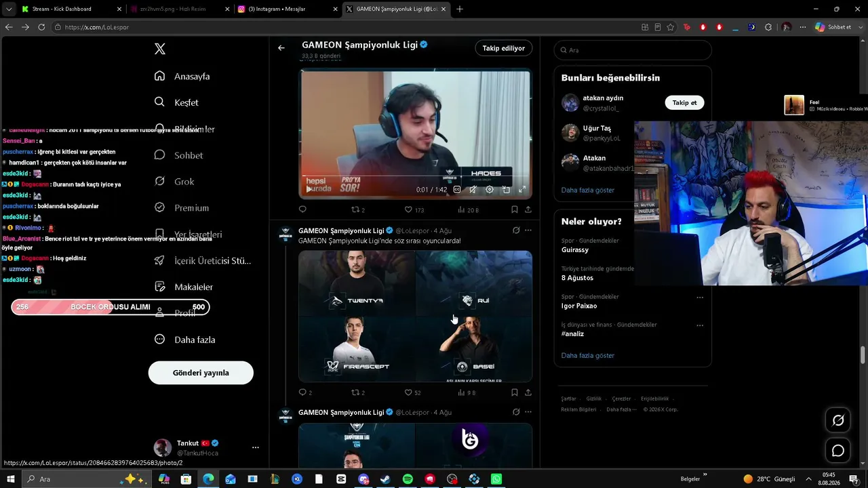Viewport: 868px width, 488px height.
Task: Expand the browser tab search dropdown
Action: point(9,9)
